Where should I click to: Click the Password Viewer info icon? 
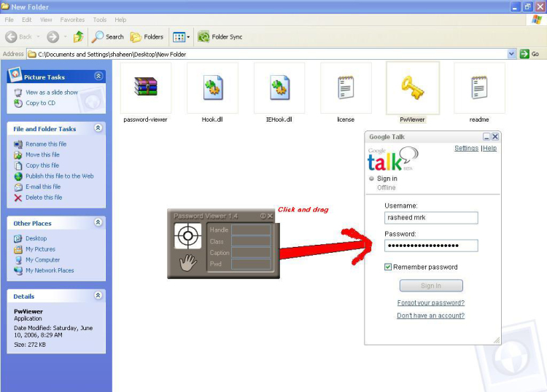click(263, 216)
